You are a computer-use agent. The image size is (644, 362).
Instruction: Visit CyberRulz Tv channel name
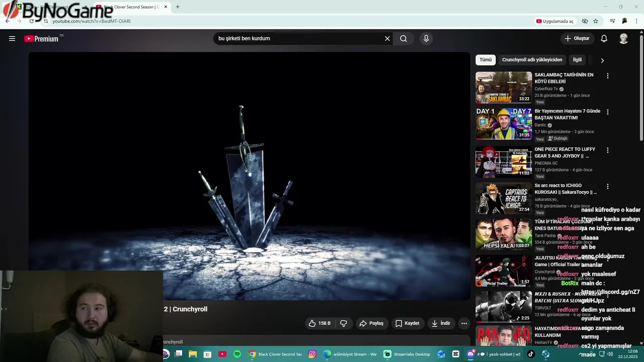click(x=546, y=89)
